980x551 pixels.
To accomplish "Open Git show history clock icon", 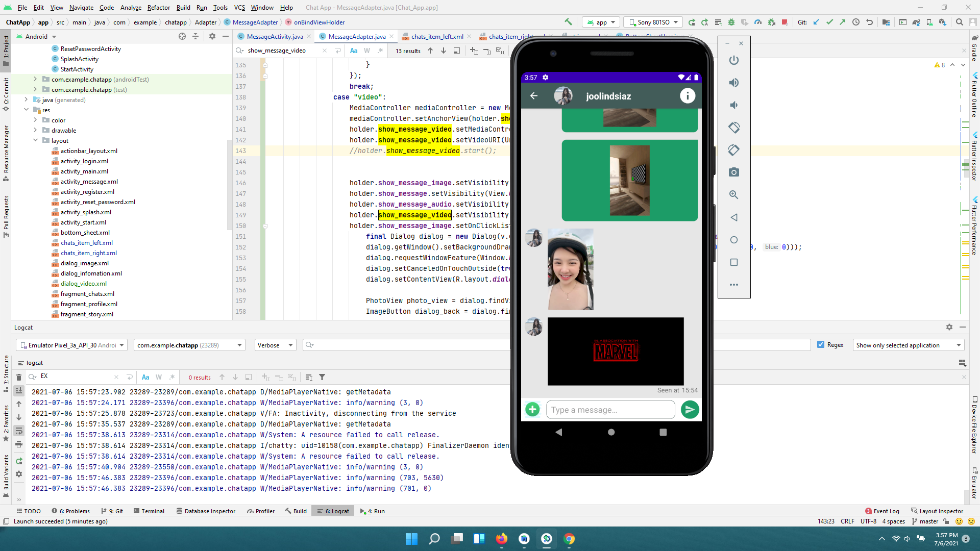I will 856,22.
